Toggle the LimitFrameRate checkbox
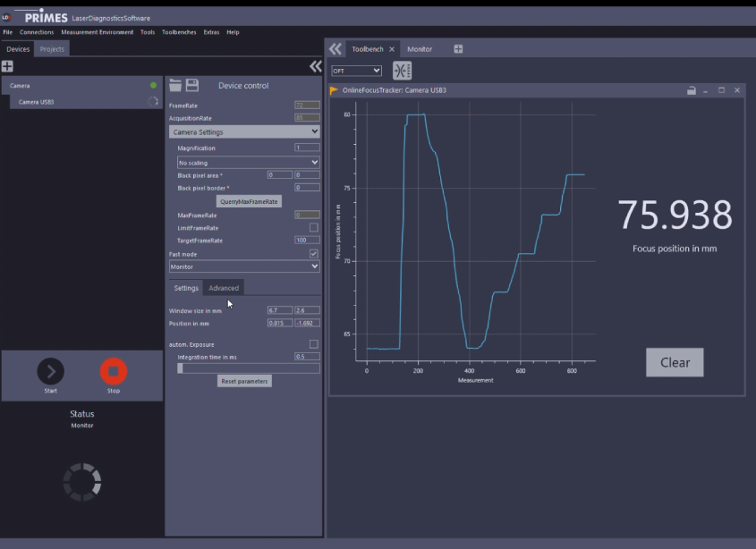The height and width of the screenshot is (549, 756). [314, 227]
